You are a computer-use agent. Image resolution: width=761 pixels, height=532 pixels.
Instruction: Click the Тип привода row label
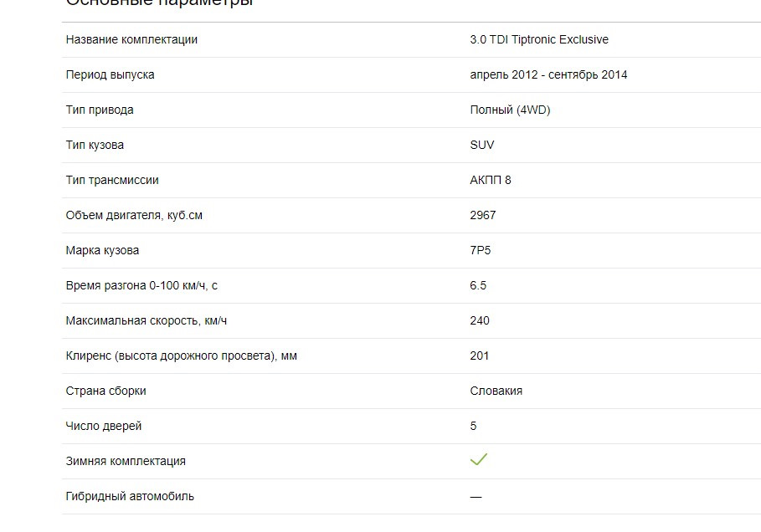click(100, 110)
